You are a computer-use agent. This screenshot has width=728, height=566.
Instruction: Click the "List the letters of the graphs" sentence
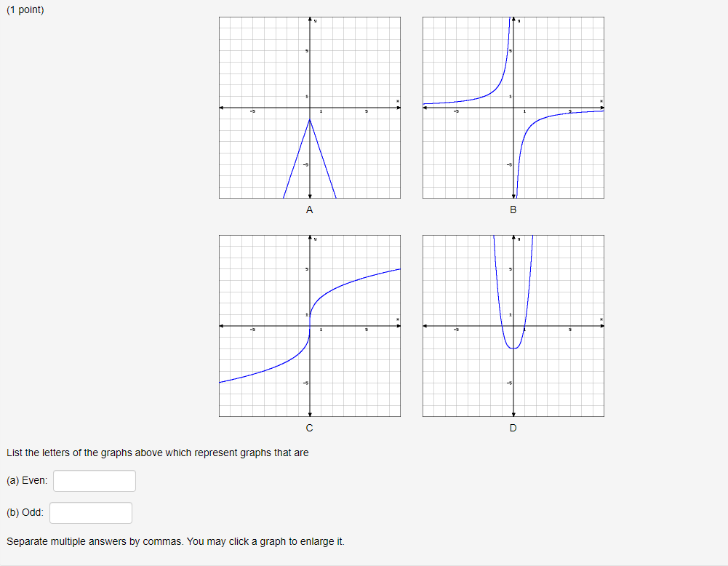click(157, 453)
